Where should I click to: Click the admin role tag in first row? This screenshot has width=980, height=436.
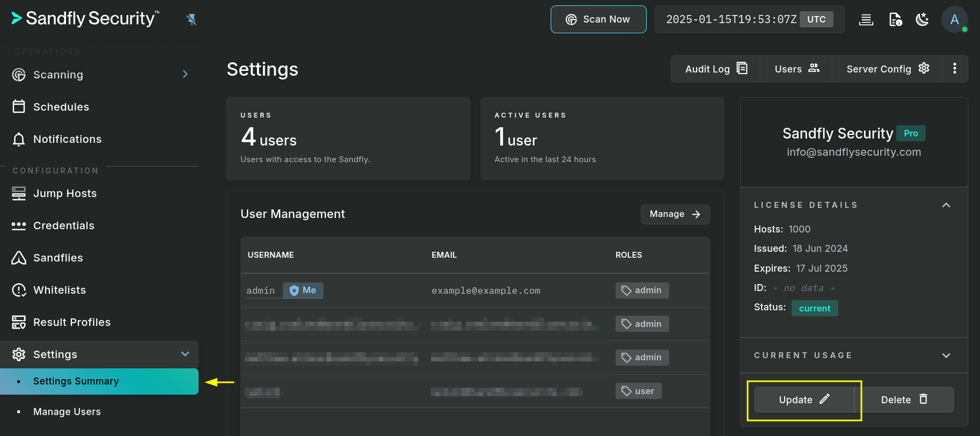coord(642,290)
